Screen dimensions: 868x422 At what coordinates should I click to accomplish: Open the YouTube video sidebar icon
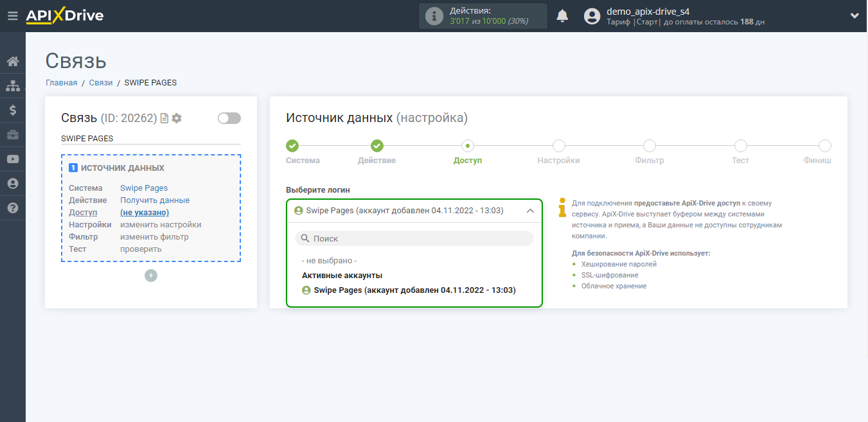(13, 159)
